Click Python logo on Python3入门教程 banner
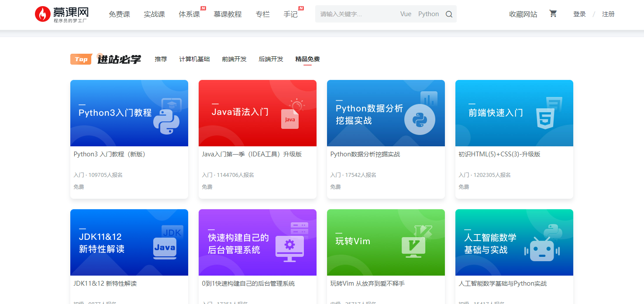The image size is (644, 304). click(166, 121)
